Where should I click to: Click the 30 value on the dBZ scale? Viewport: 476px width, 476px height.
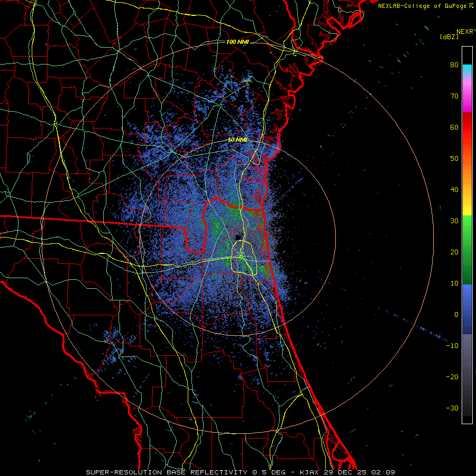454,221
